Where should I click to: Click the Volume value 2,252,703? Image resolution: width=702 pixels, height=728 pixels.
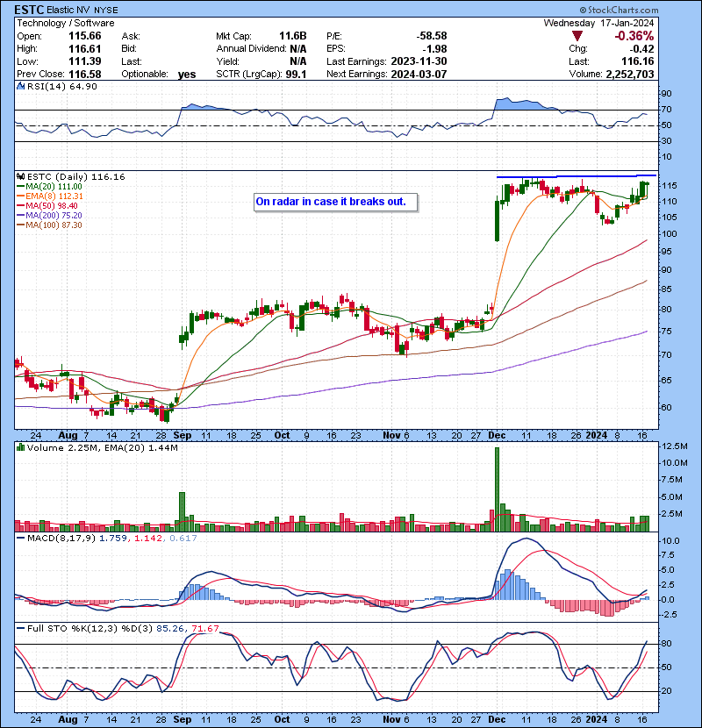point(630,74)
